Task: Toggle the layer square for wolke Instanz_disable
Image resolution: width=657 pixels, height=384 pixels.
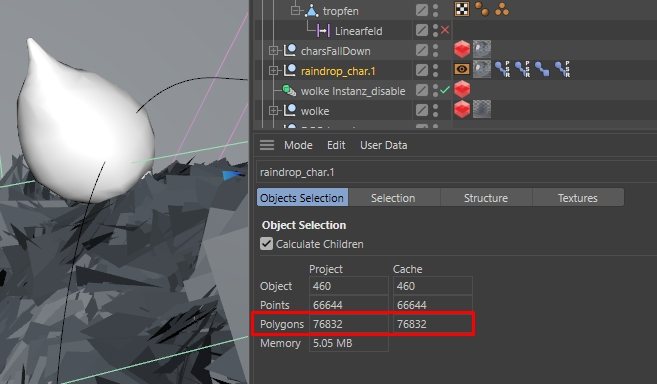Action: point(422,90)
